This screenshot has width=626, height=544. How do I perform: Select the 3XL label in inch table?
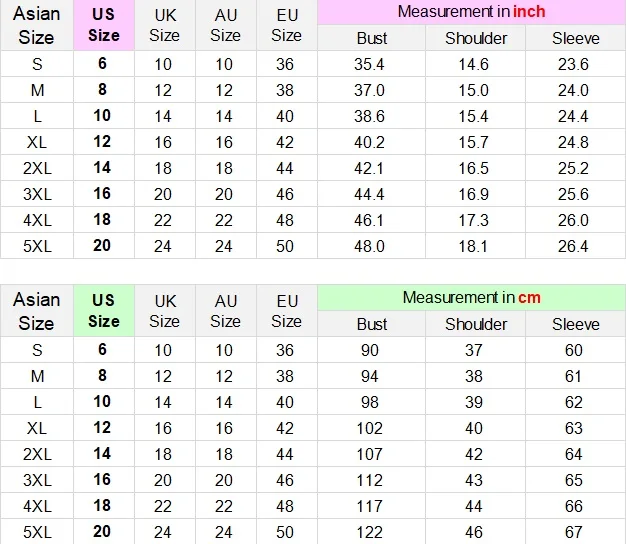point(37,194)
